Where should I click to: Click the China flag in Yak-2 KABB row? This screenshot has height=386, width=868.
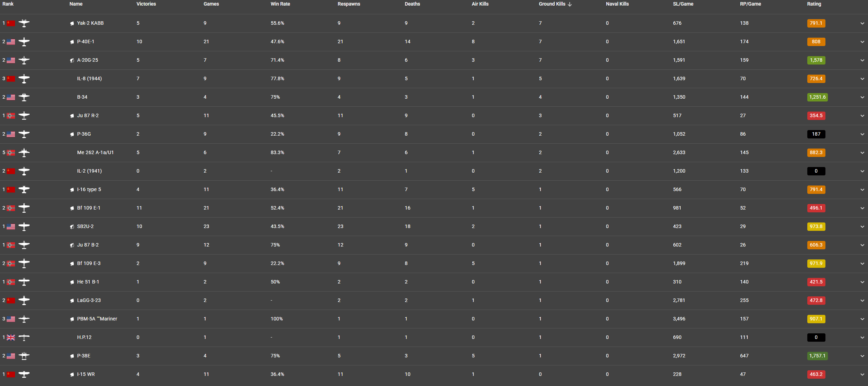click(x=11, y=23)
